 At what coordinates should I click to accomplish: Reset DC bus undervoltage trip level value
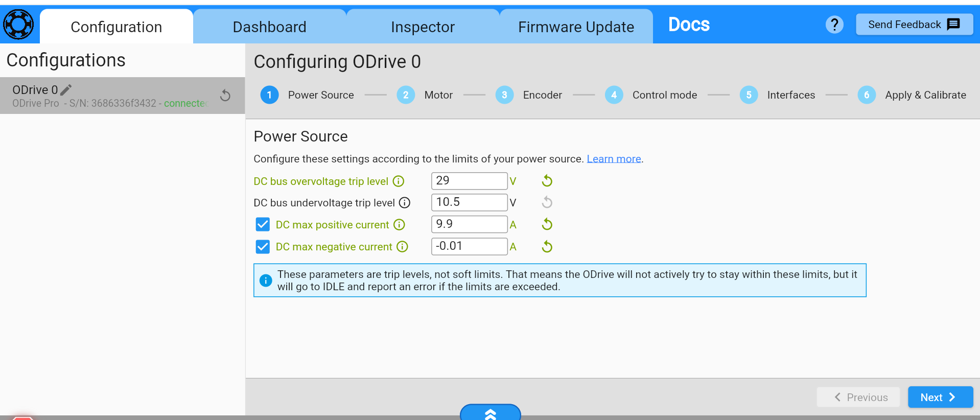pyautogui.click(x=547, y=202)
